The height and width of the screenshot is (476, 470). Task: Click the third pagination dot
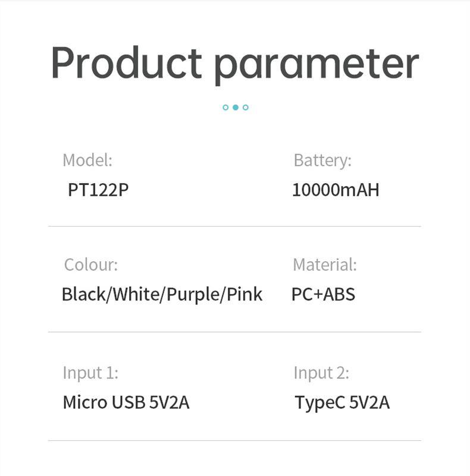click(246, 108)
